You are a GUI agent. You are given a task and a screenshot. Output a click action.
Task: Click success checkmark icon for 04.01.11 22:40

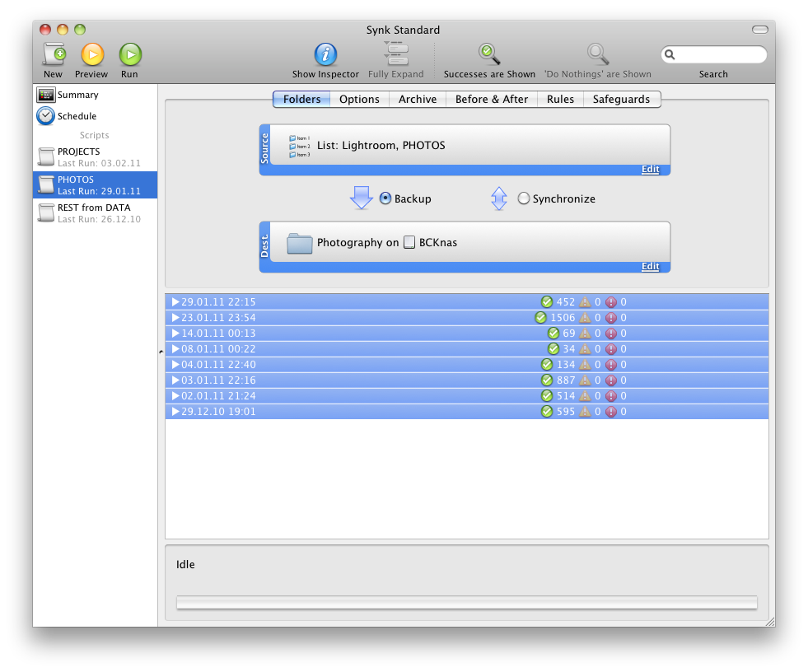tap(547, 364)
